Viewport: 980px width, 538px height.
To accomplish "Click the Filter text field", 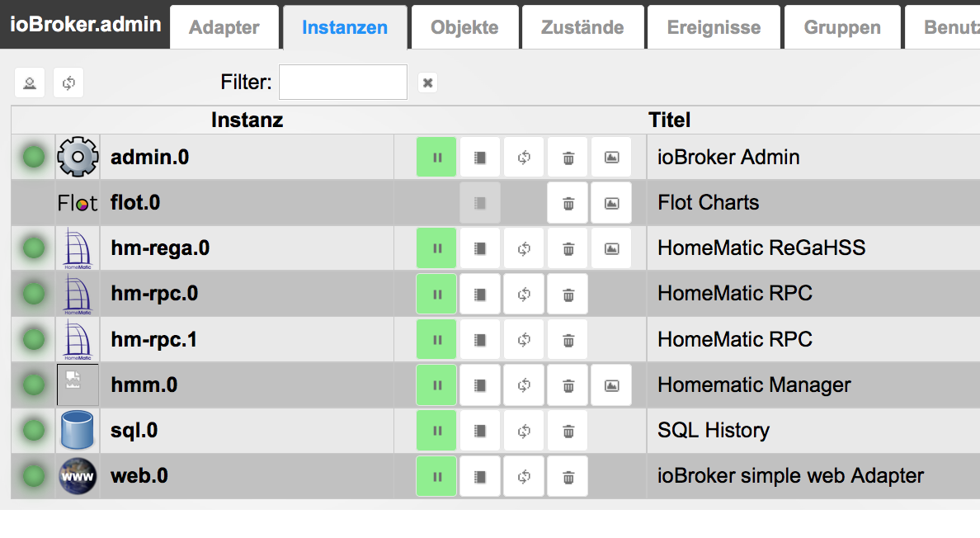I will pyautogui.click(x=342, y=83).
